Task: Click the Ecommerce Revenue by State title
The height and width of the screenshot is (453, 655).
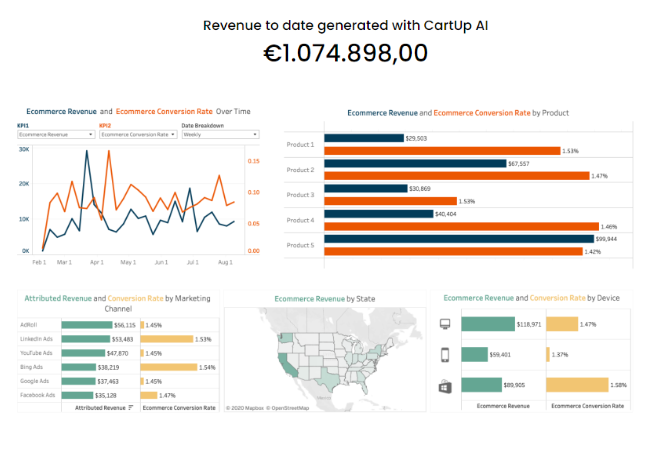Action: coord(325,299)
